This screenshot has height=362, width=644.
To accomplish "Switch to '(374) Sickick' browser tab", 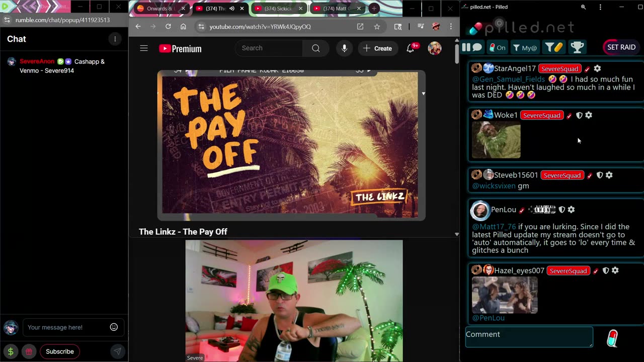I will (278, 9).
